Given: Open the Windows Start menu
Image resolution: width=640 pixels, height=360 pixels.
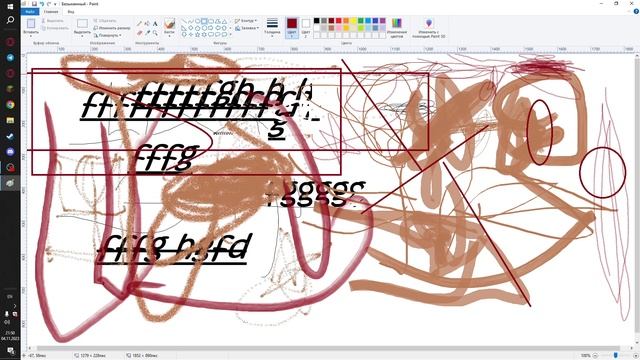Looking at the screenshot, I should (10, 7).
